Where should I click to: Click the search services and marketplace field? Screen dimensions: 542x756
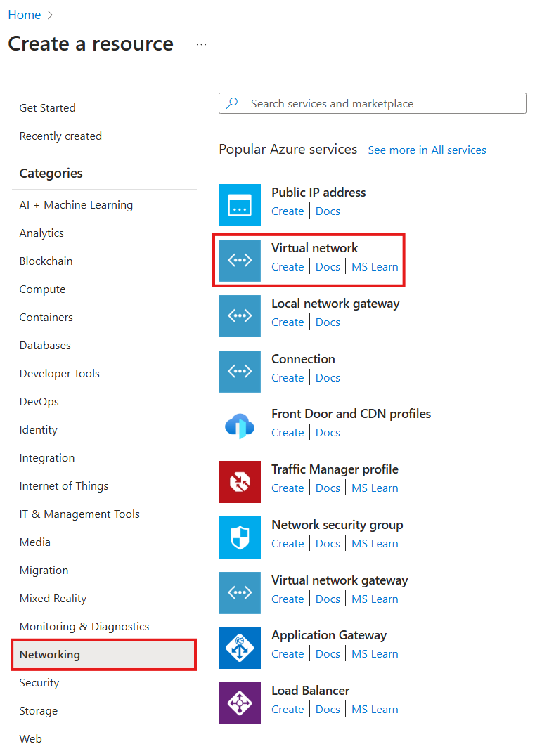372,103
